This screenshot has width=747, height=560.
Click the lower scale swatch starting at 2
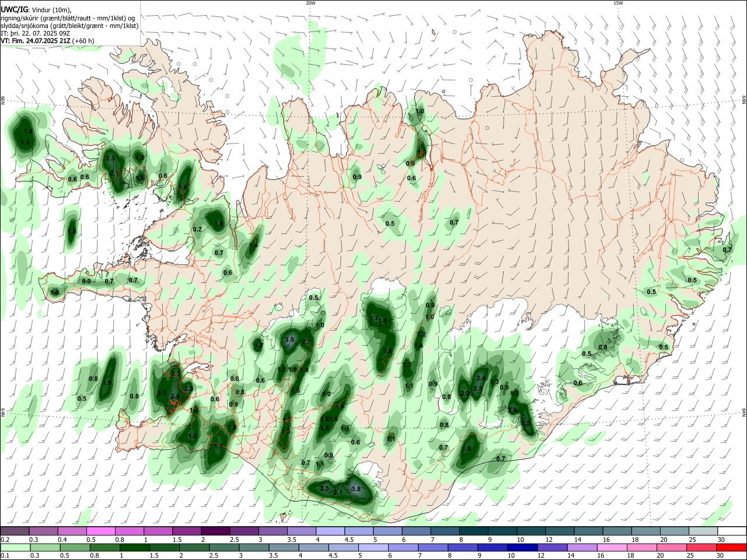pyautogui.click(x=194, y=548)
